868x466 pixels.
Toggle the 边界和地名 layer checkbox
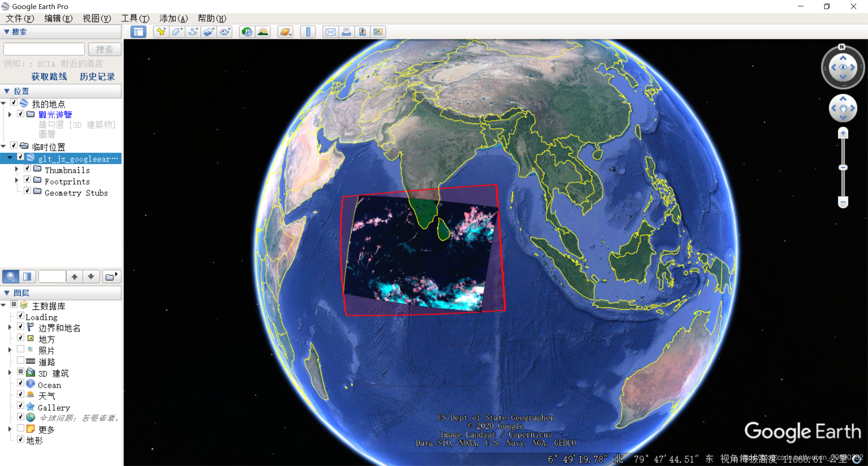point(21,326)
